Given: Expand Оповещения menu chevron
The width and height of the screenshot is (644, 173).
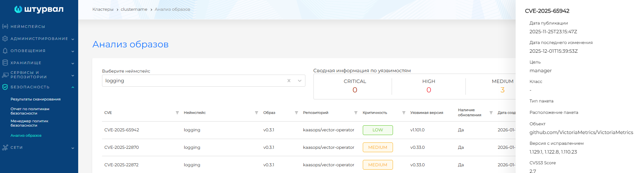Looking at the screenshot, I should click(x=73, y=51).
